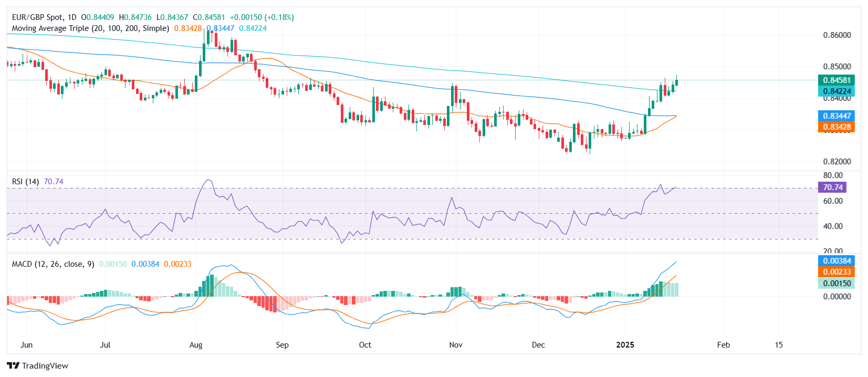This screenshot has width=868, height=377.
Task: Select the MACD (12, 26, close, 9) label
Action: (53, 264)
